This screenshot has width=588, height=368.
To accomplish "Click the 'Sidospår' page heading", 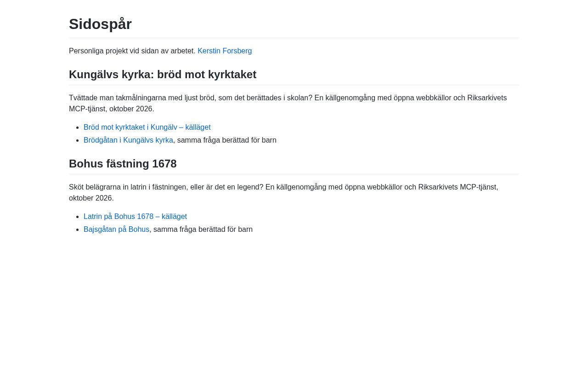I will point(100,24).
